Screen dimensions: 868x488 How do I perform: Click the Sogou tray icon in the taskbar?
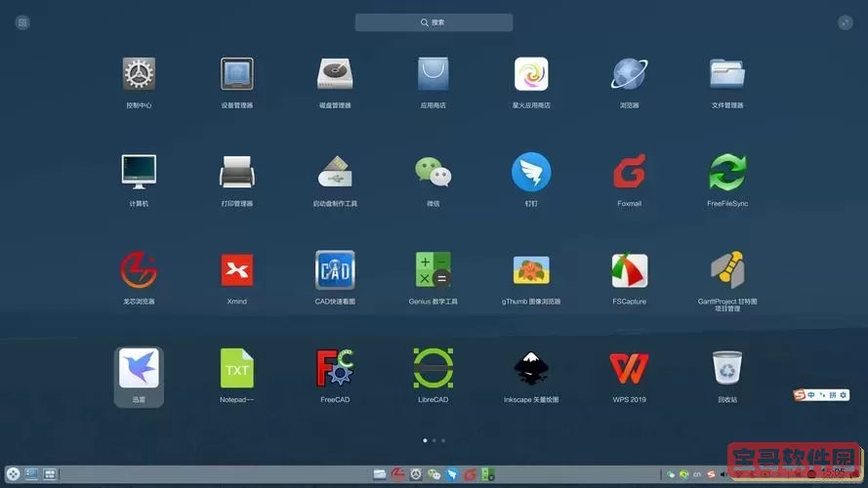[x=711, y=474]
